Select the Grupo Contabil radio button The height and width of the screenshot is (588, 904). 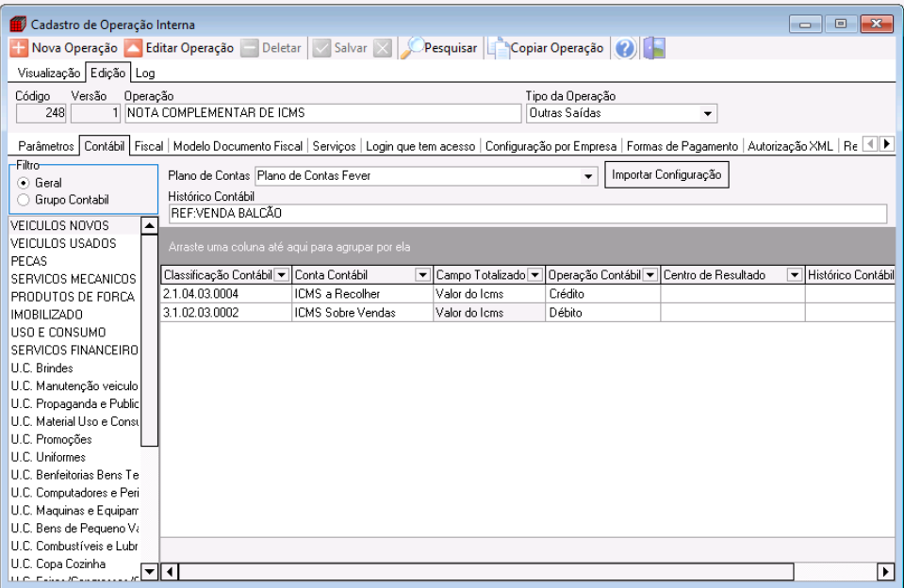(x=23, y=200)
